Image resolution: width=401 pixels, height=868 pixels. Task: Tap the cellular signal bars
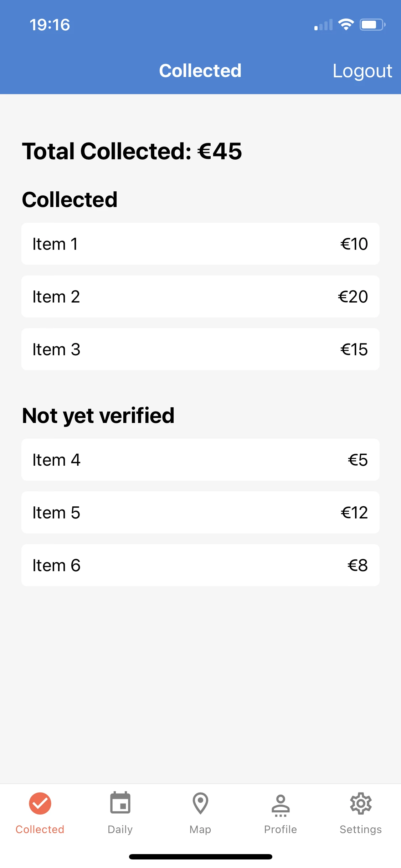(323, 25)
